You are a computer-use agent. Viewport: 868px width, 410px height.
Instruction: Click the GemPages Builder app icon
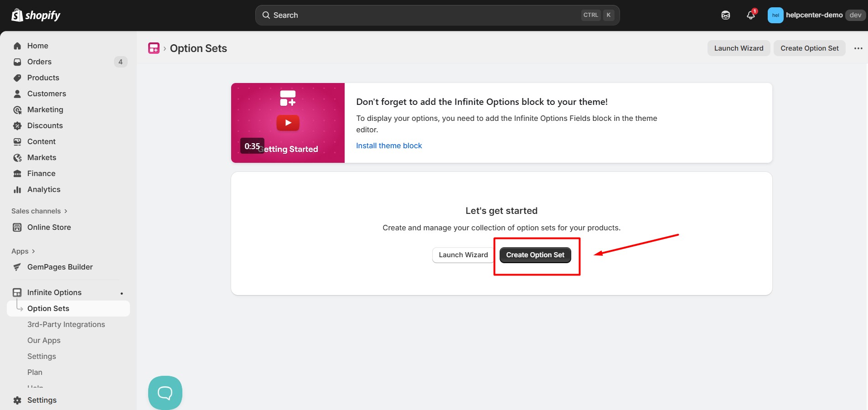point(17,267)
